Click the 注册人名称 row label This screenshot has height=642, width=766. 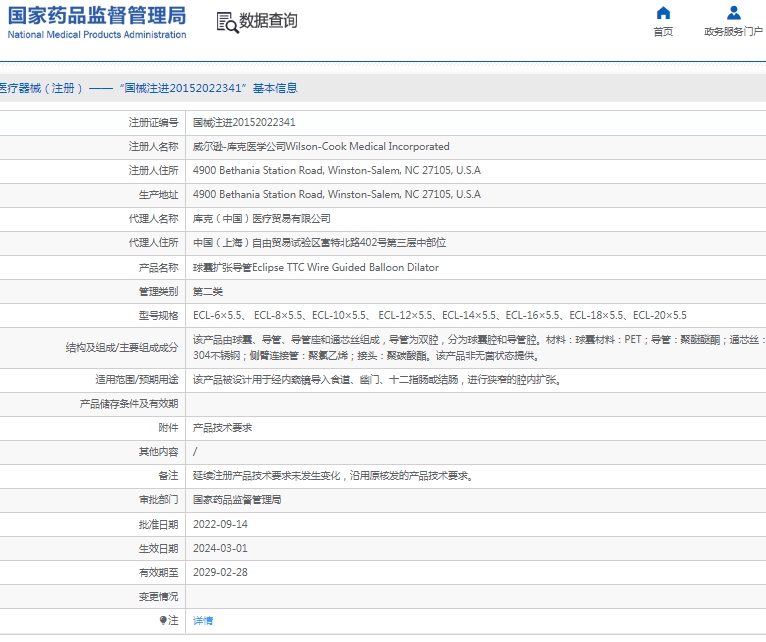[153, 147]
